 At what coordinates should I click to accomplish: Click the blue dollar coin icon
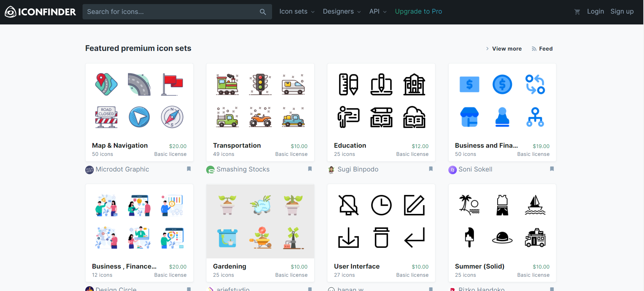[x=502, y=84]
